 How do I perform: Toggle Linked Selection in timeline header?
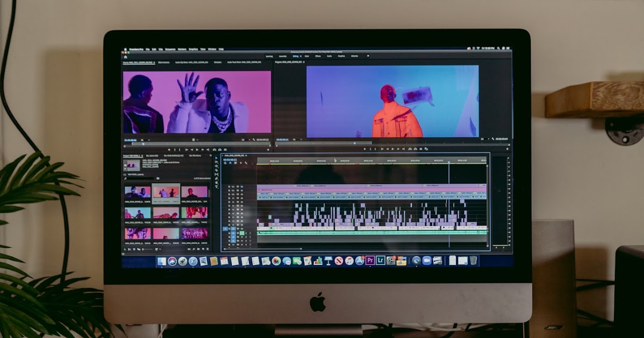(x=236, y=163)
